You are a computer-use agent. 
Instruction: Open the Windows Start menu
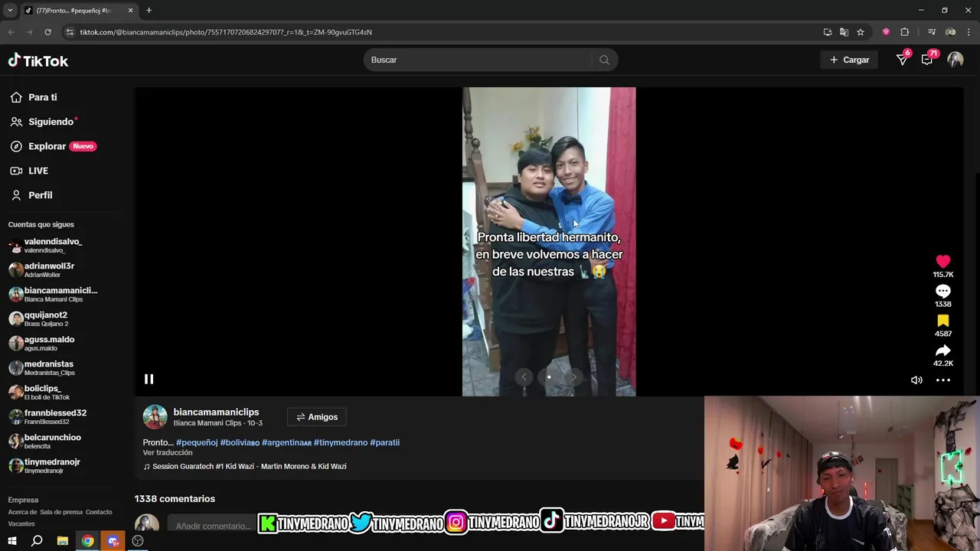coord(12,541)
